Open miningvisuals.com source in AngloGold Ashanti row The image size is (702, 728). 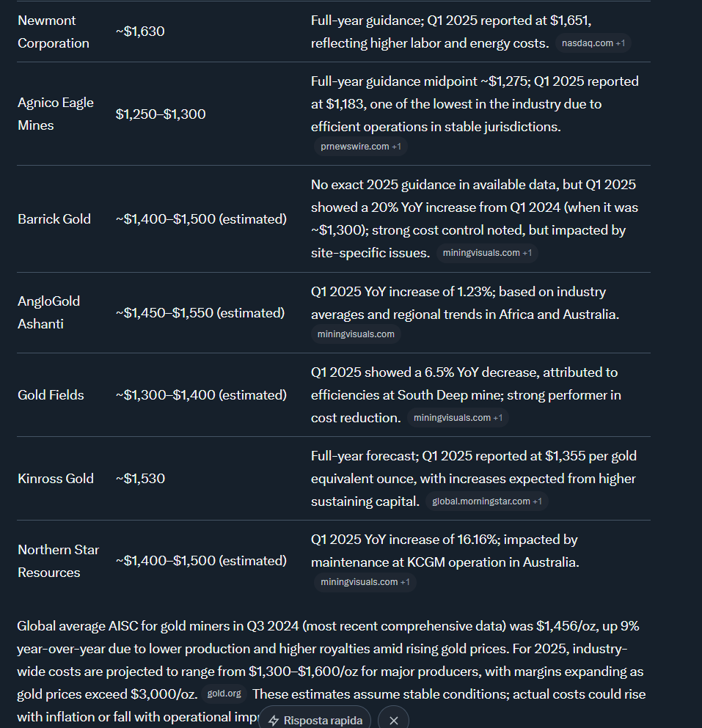(356, 334)
